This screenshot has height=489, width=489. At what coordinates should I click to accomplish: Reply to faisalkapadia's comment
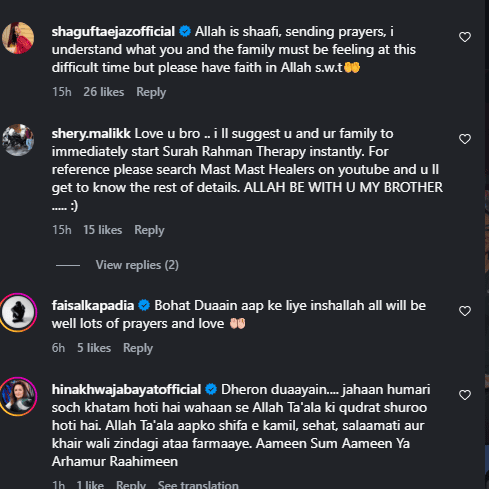138,348
